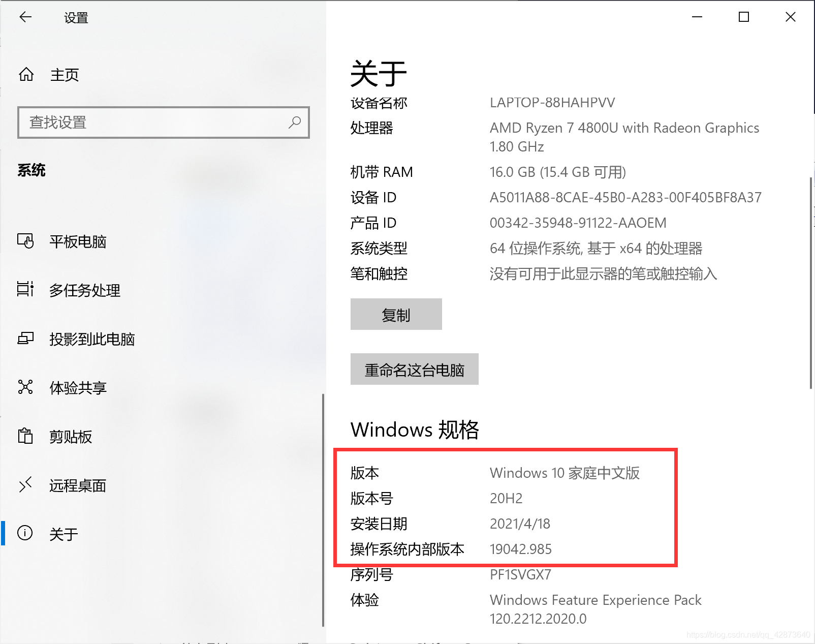Click the Windows 规格 section heading

(x=415, y=430)
